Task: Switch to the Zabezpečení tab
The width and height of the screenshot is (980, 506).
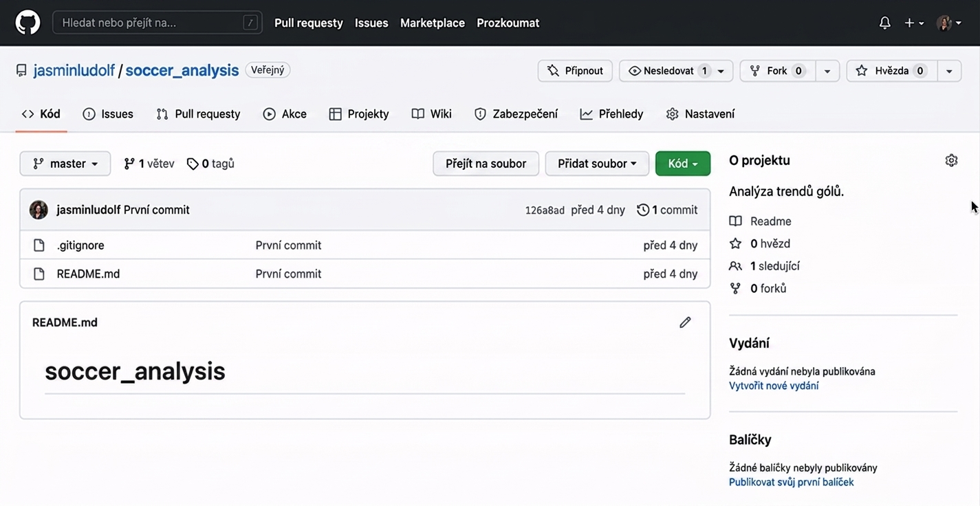Action: point(516,114)
